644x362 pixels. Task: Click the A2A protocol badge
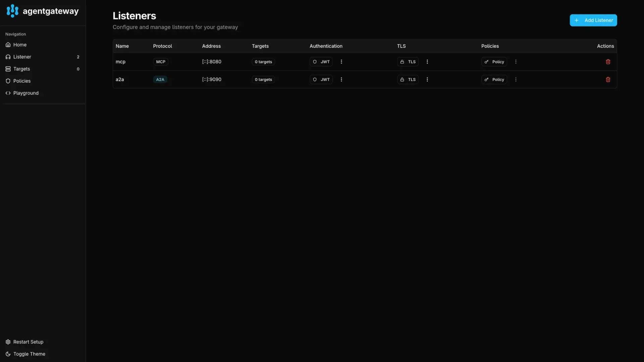(x=160, y=79)
